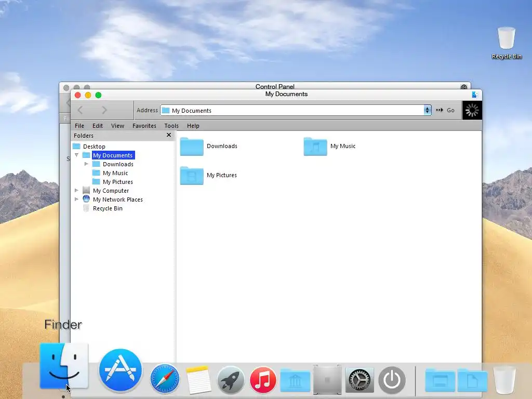The image size is (532, 399).
Task: Open the dock folder with window symbol
Action: coord(440,380)
